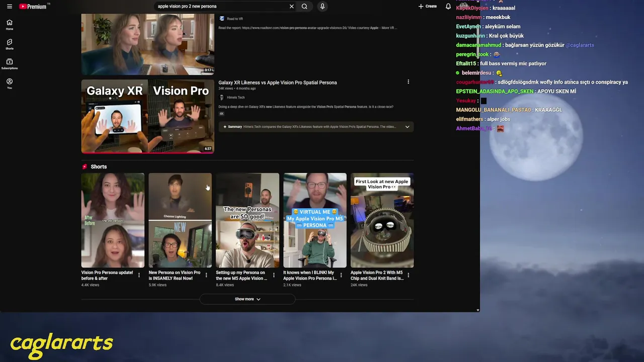Open options for Vision Pro 2 short
Screen dimensions: 644x362
coord(408,275)
